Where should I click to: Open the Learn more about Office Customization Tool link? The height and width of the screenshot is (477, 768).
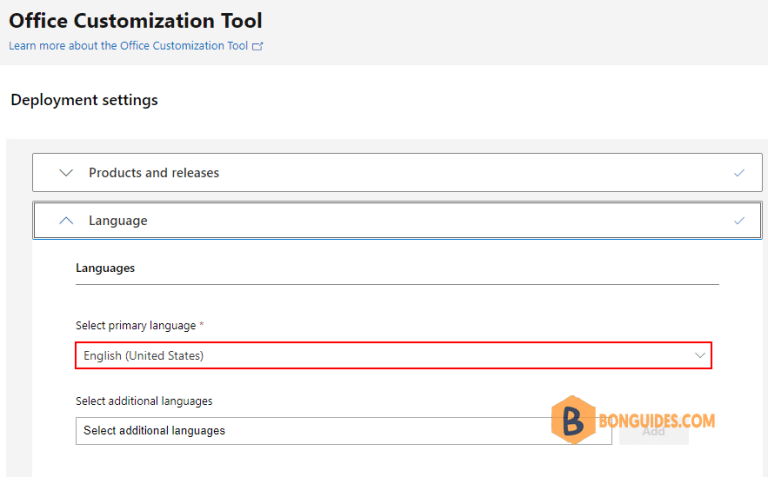coord(128,46)
